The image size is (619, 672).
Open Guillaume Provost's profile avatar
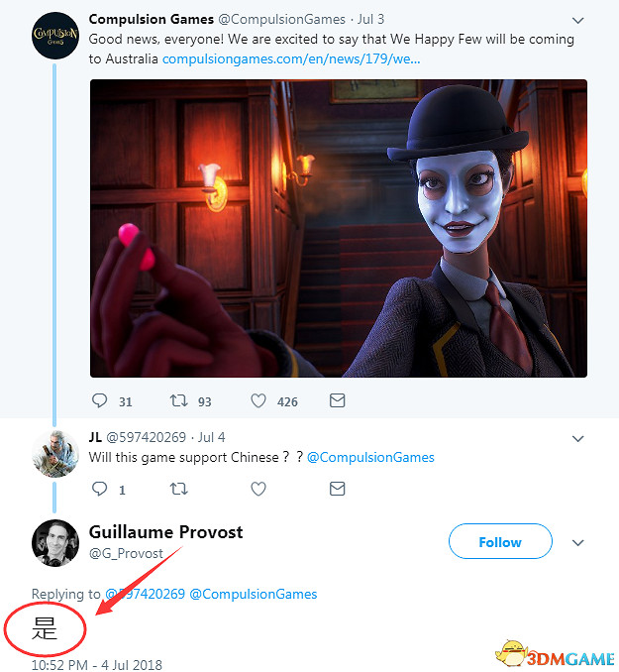click(x=55, y=542)
